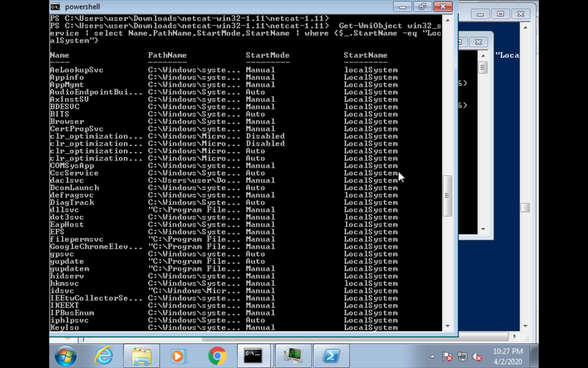This screenshot has width=588, height=368.
Task: Open the Windows Start menu orb
Action: 66,356
